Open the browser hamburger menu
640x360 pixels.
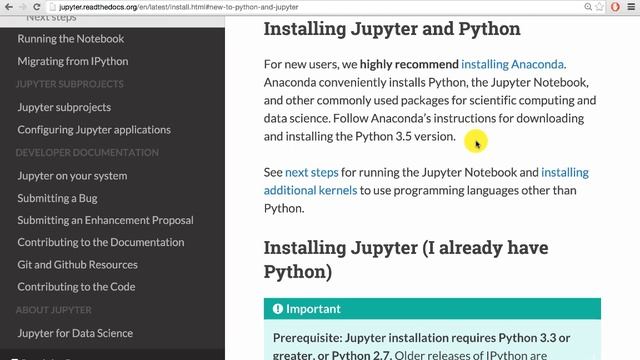point(631,7)
